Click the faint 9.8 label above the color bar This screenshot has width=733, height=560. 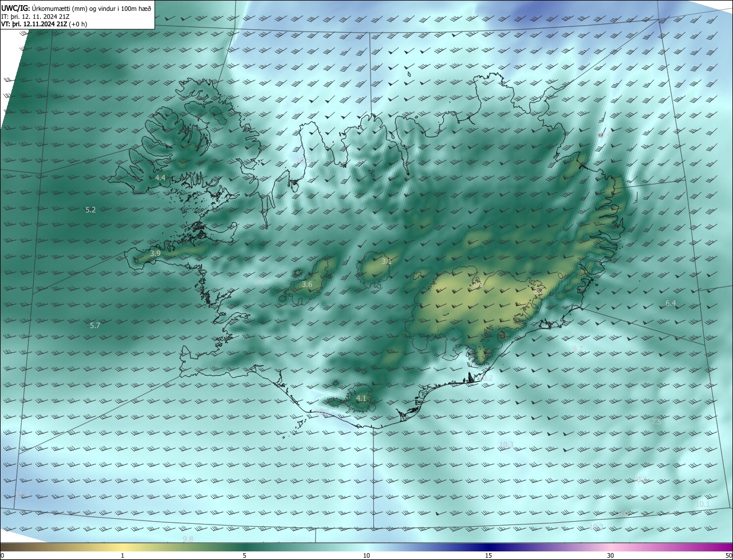click(188, 539)
